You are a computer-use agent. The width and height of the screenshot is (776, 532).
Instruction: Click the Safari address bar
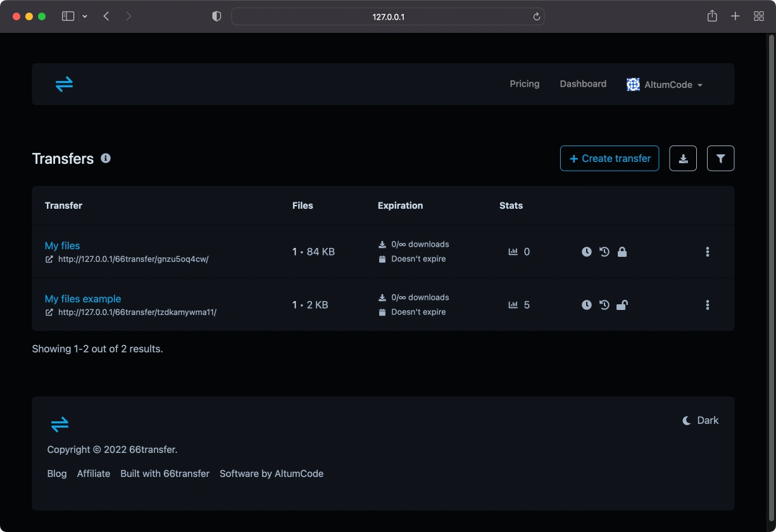388,16
